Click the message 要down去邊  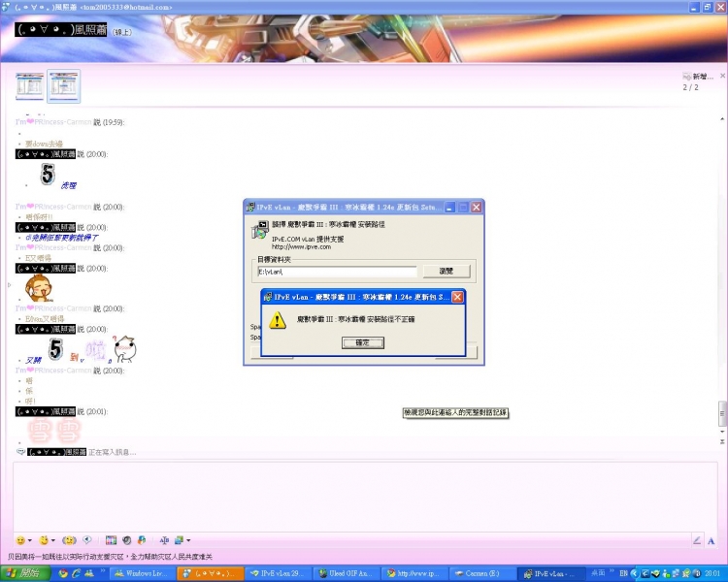(x=44, y=144)
